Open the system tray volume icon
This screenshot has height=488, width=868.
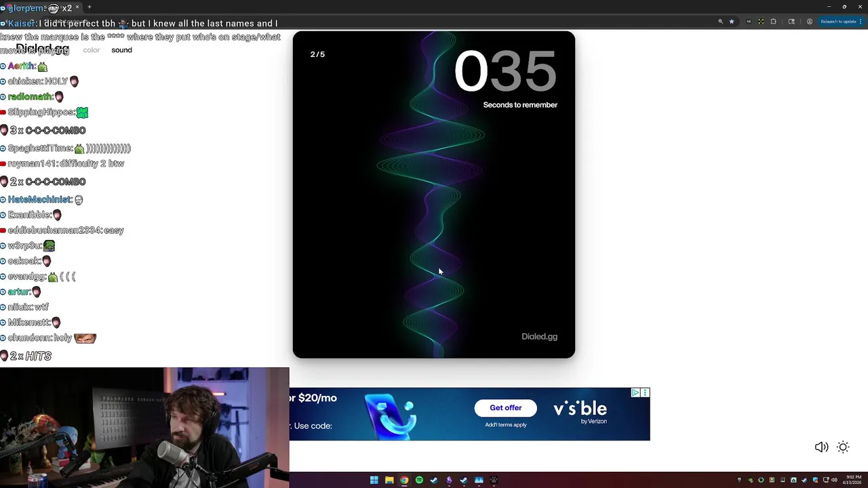pos(835,480)
